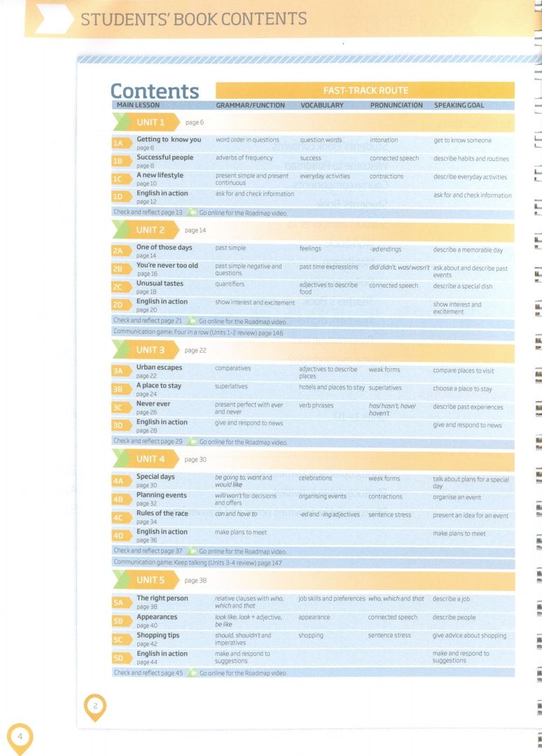This screenshot has height=756, width=542.
Task: Select the 5A lesson badge
Action: (x=121, y=603)
